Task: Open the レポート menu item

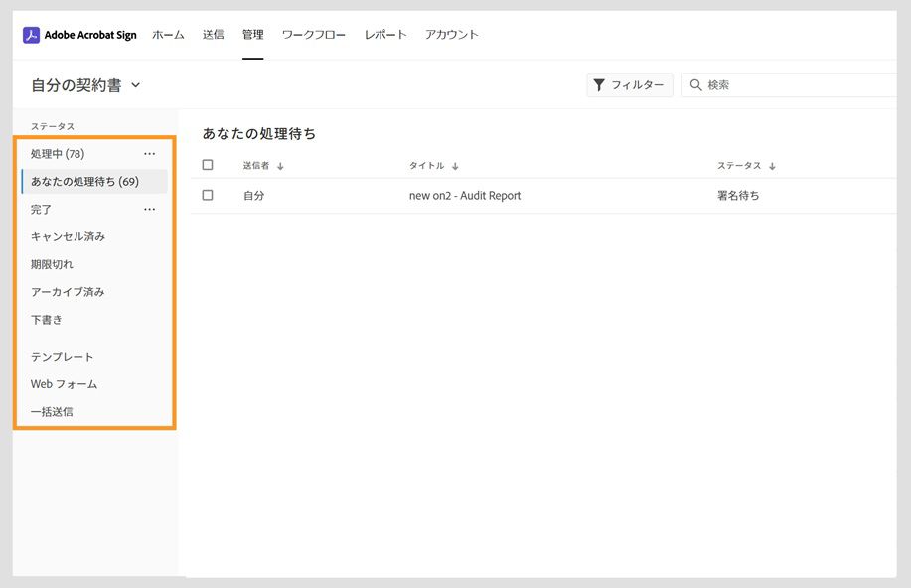Action: click(x=384, y=34)
